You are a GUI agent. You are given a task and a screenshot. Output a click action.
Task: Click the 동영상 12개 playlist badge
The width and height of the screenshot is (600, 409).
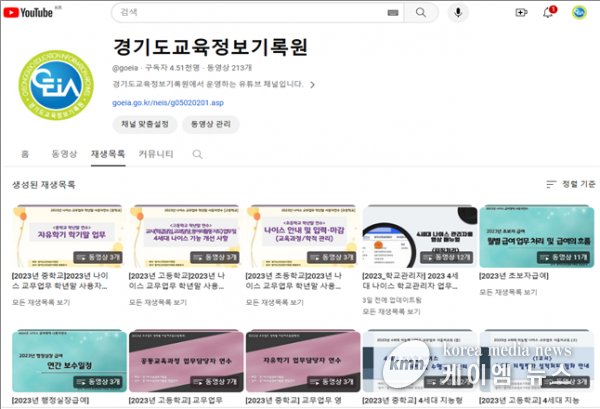click(447, 257)
